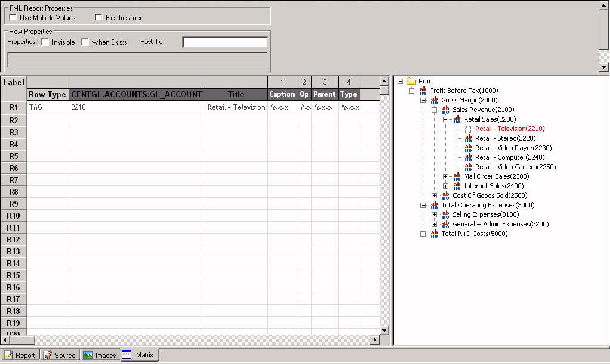Switch to the Report tab
This screenshot has width=610, height=364.
pos(20,355)
